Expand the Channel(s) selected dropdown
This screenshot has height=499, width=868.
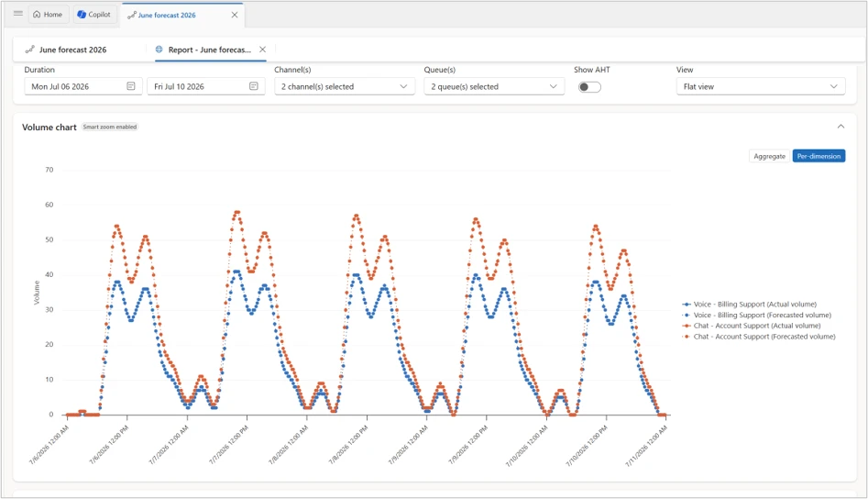[x=345, y=86]
